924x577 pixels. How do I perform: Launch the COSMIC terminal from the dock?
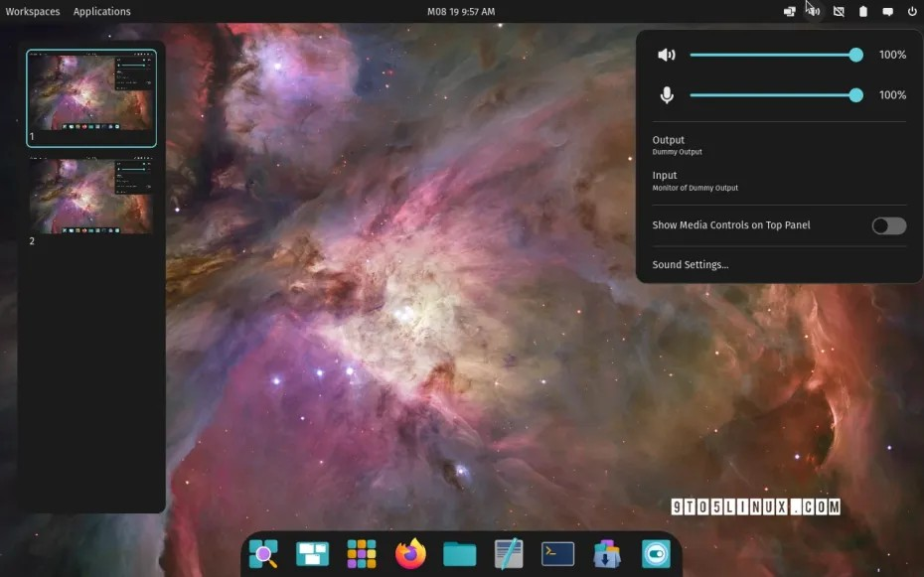tap(555, 553)
